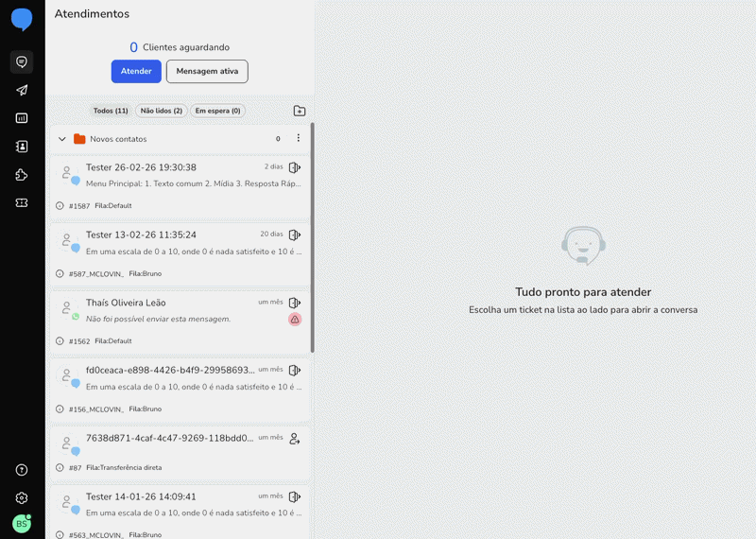This screenshot has height=539, width=756.
Task: Open the contacts book icon in sidebar
Action: [x=22, y=147]
